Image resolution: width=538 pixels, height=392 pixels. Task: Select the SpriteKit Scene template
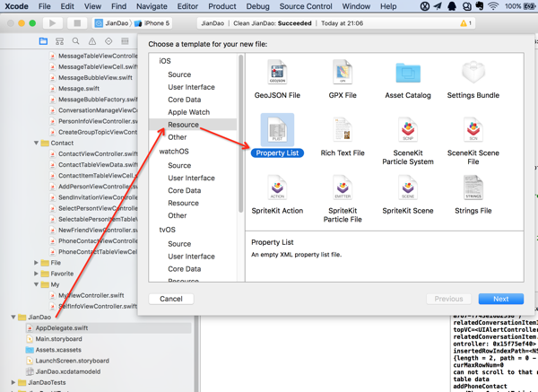tap(408, 195)
